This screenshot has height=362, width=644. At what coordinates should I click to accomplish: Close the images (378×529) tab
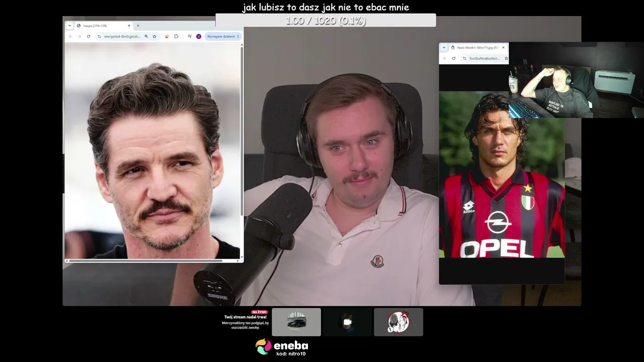(129, 26)
